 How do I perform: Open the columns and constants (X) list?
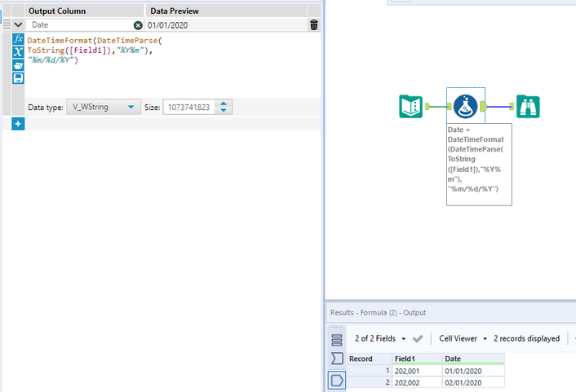tap(18, 52)
